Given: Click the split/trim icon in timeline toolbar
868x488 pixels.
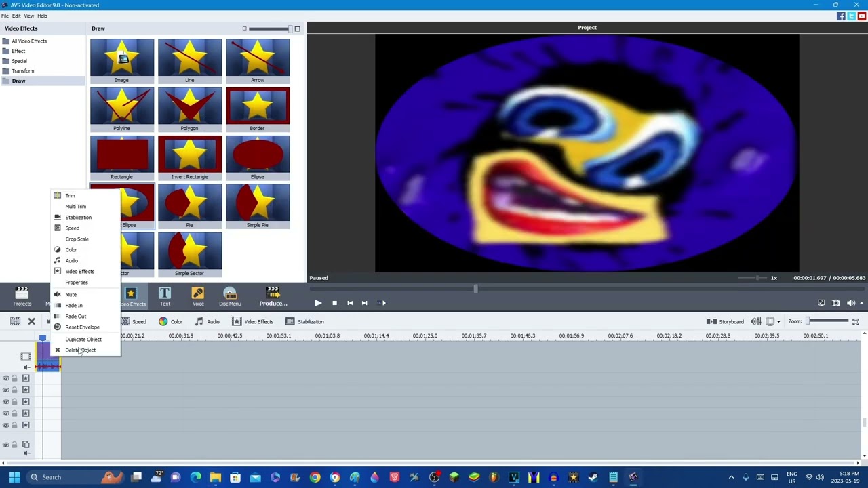Looking at the screenshot, I should pos(15,321).
